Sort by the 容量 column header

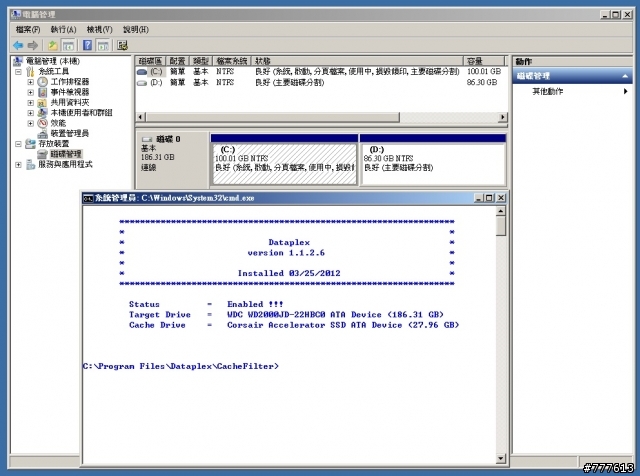tap(475, 61)
